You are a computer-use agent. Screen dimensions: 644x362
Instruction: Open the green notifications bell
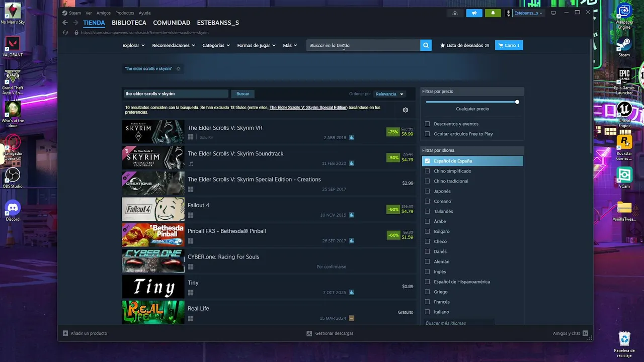coord(493,13)
